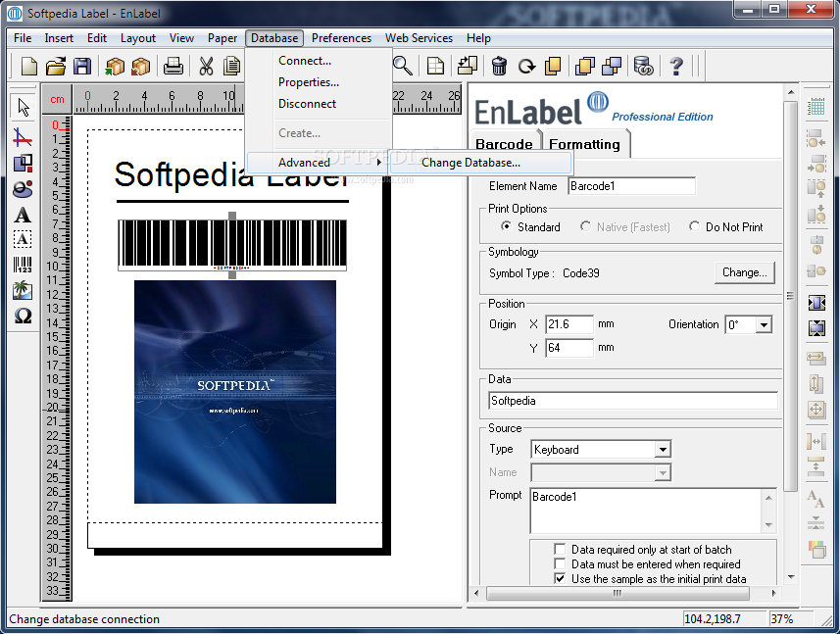Image resolution: width=840 pixels, height=634 pixels.
Task: Select Do Not Print option
Action: coord(694,226)
